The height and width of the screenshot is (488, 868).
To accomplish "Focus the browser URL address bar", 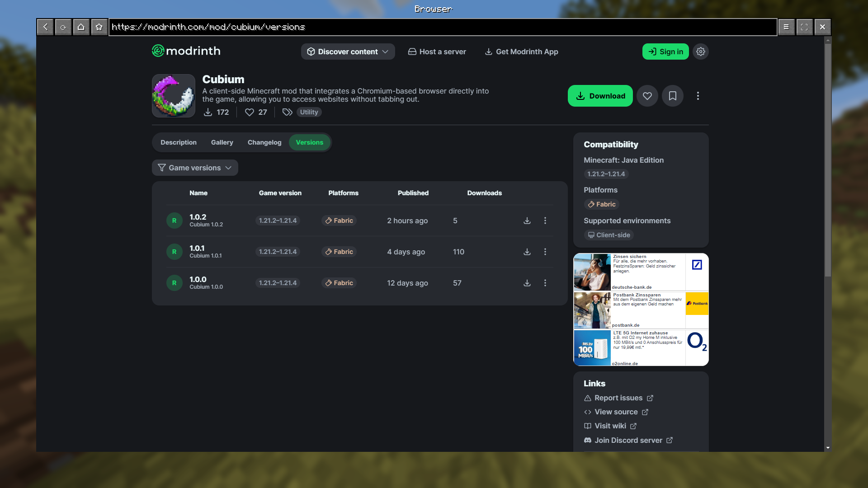I will [443, 27].
